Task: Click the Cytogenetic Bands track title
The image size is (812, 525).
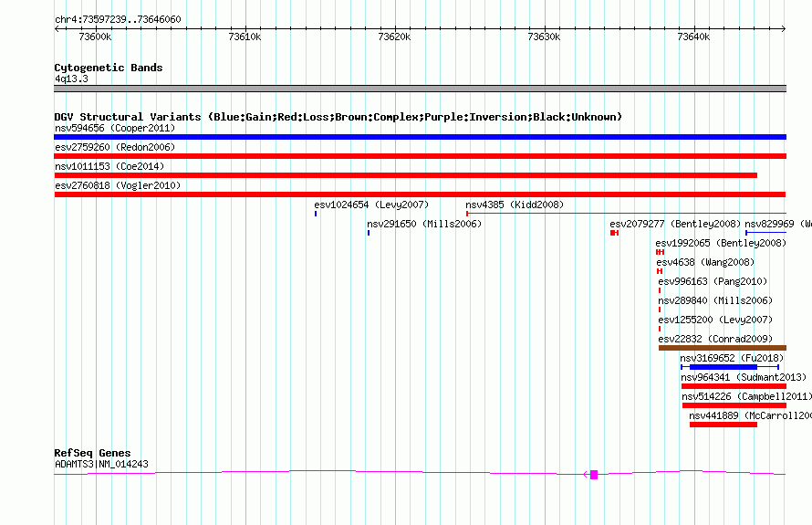Action: 109,68
